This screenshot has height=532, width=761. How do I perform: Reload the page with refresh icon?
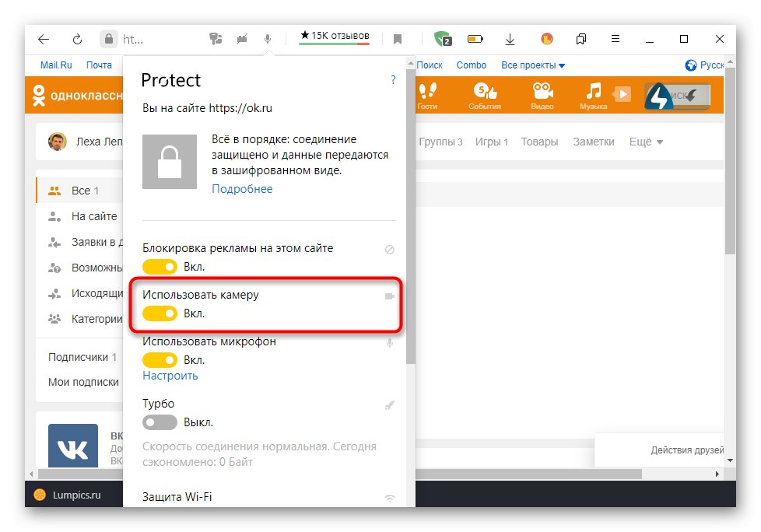pos(77,40)
